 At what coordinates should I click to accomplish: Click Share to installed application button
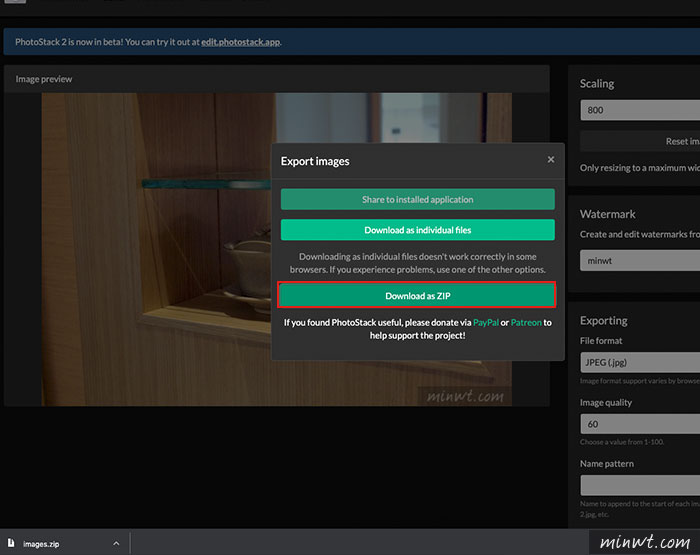[x=417, y=199]
